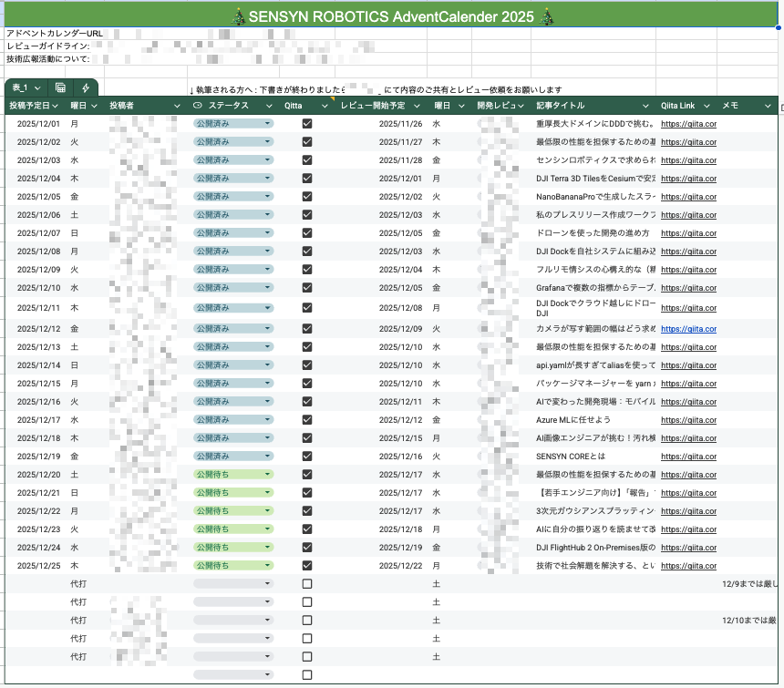Change the 公開待ち status for 2025/12/25
The height and width of the screenshot is (688, 784).
tap(233, 566)
